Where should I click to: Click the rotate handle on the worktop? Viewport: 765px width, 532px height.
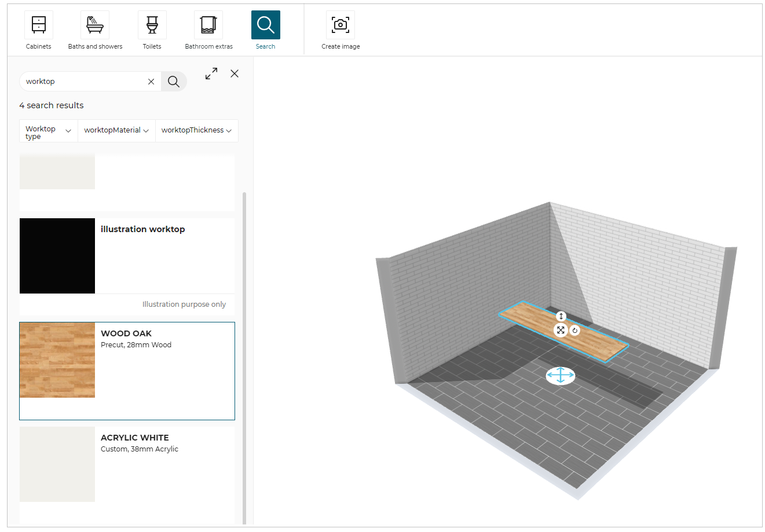pyautogui.click(x=574, y=331)
